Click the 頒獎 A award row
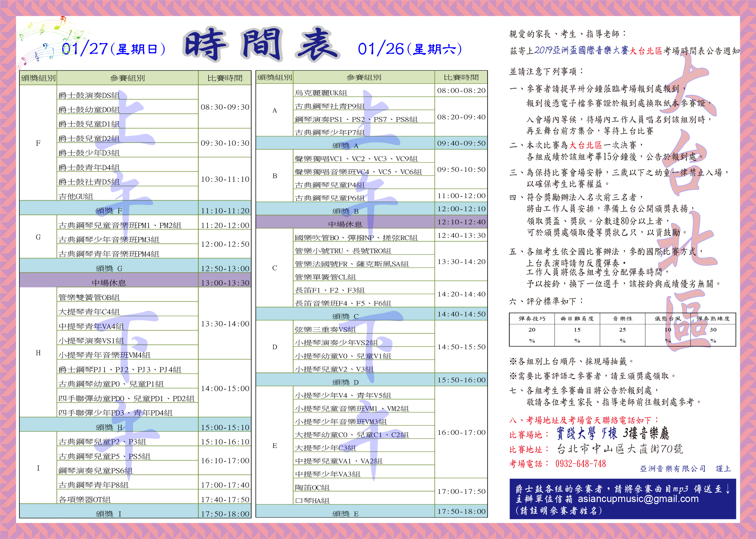Image resolution: width=756 pixels, height=539 pixels. pos(345,145)
